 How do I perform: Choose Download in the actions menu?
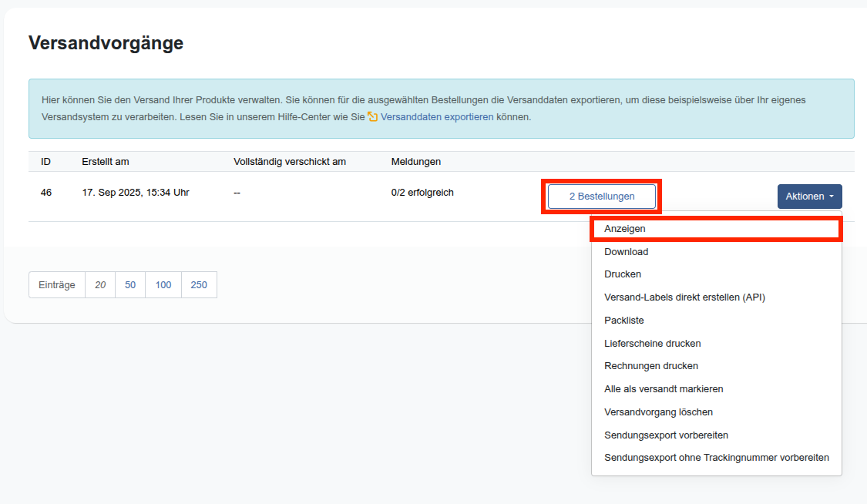(x=717, y=251)
